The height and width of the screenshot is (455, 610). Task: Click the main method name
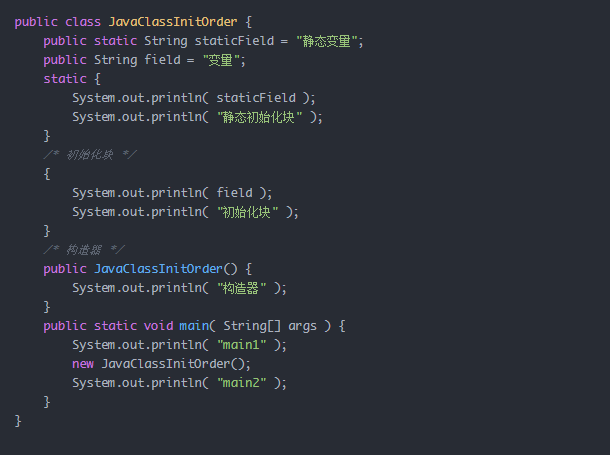(x=194, y=326)
